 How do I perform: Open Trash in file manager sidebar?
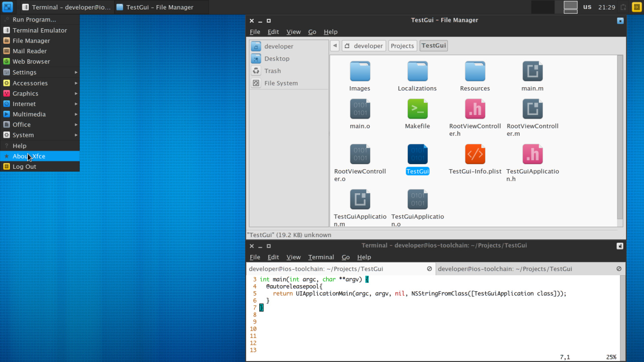point(289,71)
